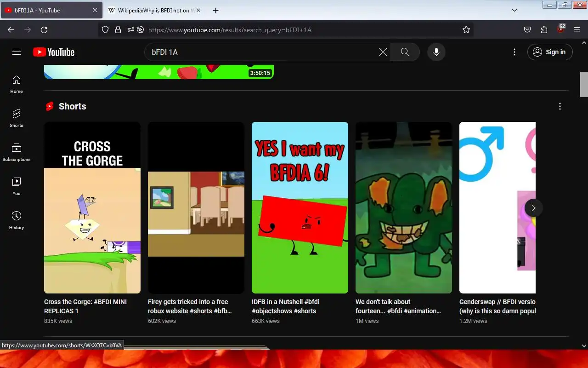Go back with the browser back arrow
588x368 pixels.
(11, 29)
